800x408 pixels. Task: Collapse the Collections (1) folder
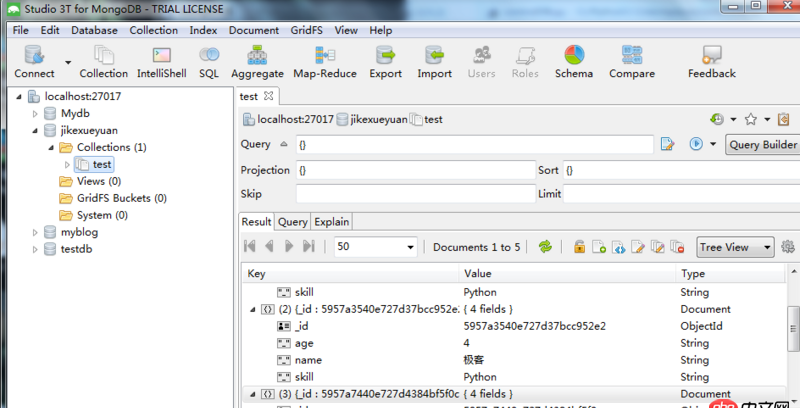(x=51, y=147)
